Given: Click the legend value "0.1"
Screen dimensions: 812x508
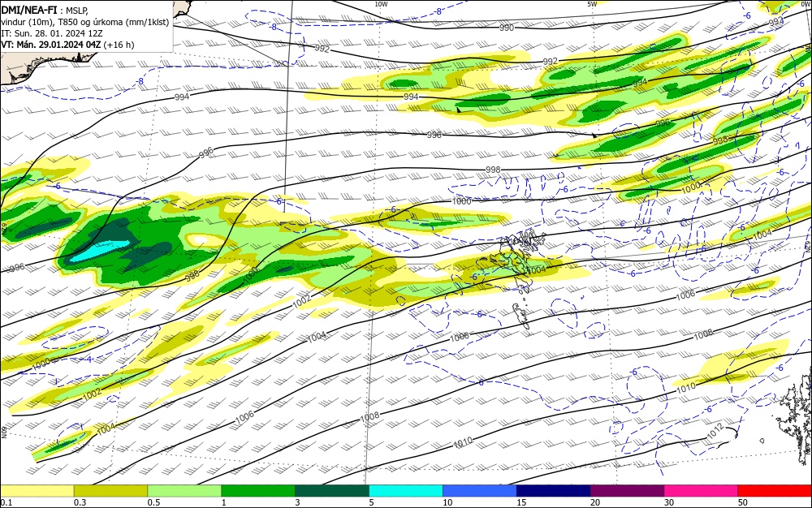Looking at the screenshot, I should pos(6,502).
